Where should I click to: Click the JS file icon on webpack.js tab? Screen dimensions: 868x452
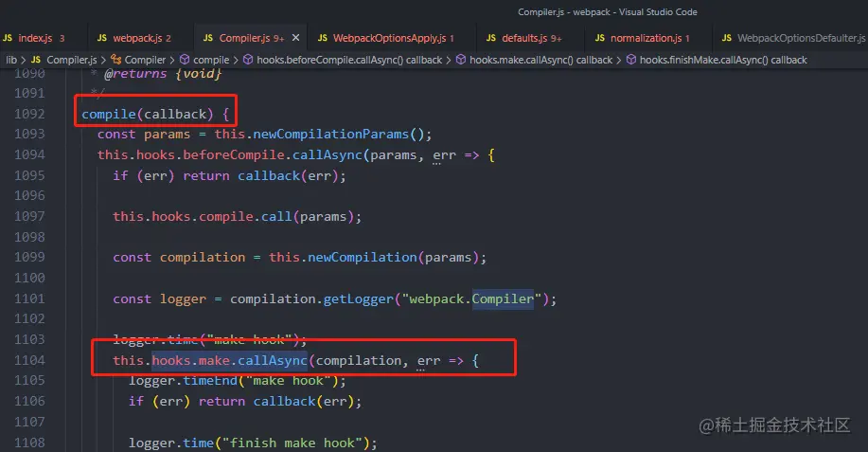tap(102, 38)
